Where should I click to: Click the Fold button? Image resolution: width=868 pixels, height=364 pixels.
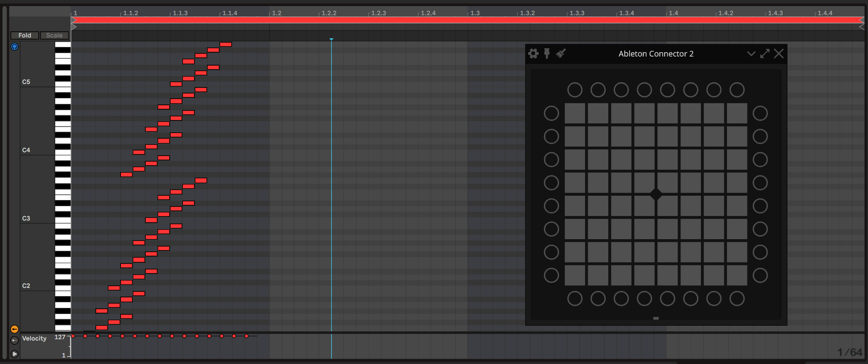[x=25, y=35]
